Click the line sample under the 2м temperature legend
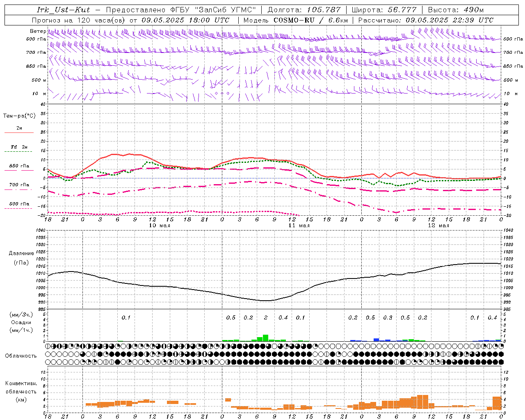This screenshot has width=525, height=420. tap(19, 133)
